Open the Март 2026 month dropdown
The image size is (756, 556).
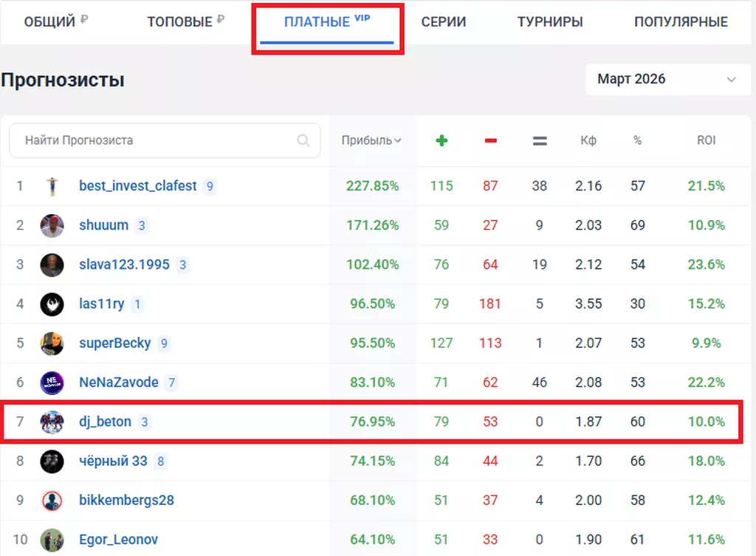click(x=667, y=79)
